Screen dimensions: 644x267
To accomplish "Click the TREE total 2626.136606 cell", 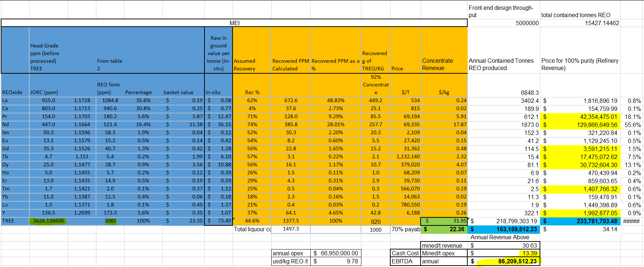I will pyautogui.click(x=49, y=221).
